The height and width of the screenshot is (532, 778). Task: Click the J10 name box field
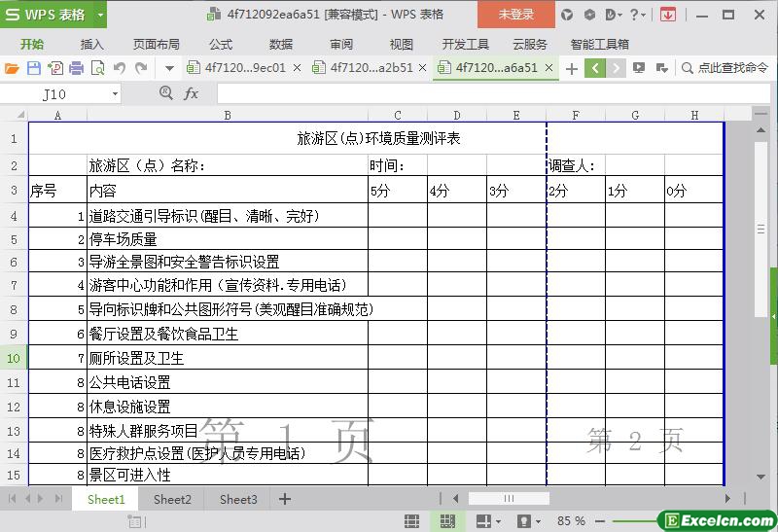click(x=54, y=93)
